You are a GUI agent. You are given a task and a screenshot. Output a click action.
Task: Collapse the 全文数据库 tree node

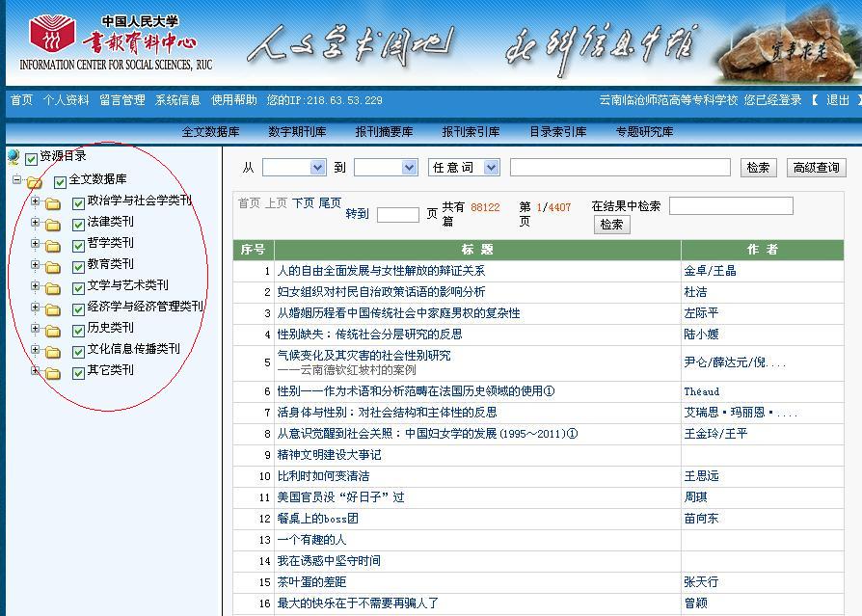16,180
